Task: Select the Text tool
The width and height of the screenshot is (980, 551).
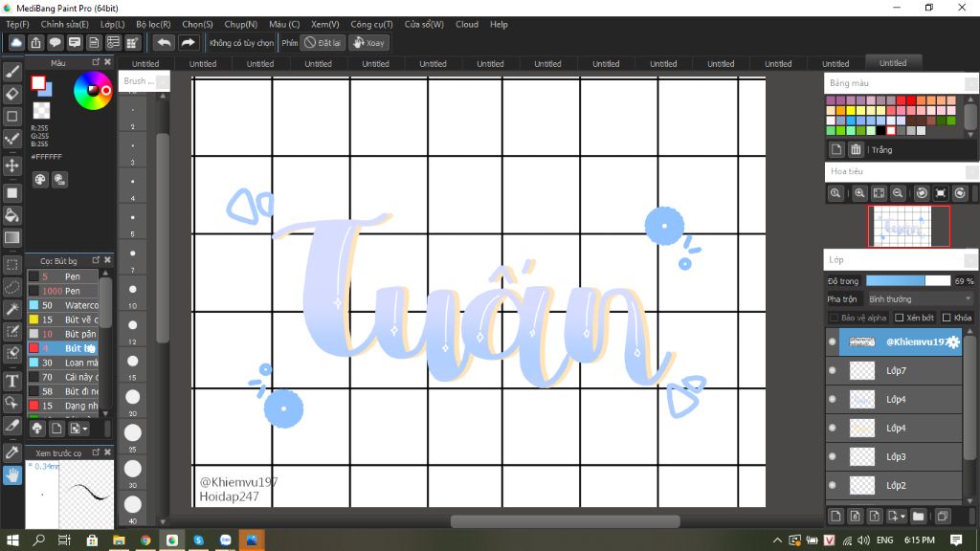Action: [x=11, y=381]
